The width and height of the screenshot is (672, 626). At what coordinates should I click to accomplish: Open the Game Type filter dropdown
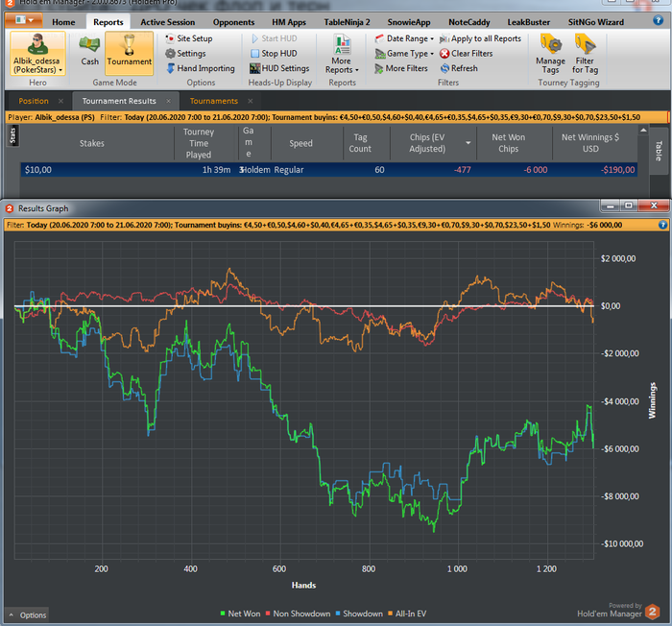click(404, 54)
